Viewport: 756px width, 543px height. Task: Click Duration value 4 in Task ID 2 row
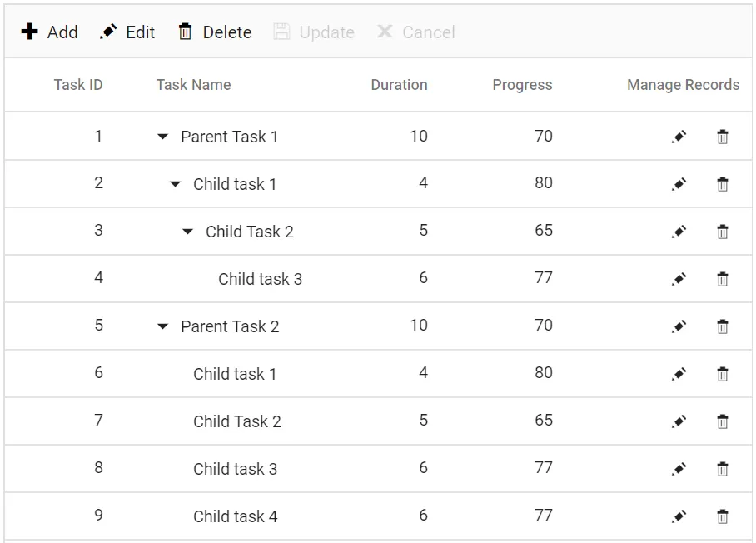click(x=423, y=182)
